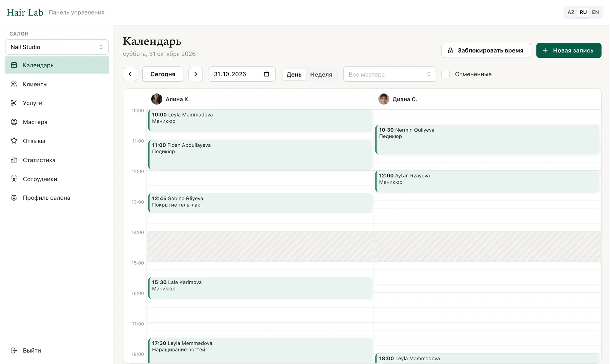The width and height of the screenshot is (610, 364).
Task: Click the Выйти logout icon
Action: [x=14, y=350]
